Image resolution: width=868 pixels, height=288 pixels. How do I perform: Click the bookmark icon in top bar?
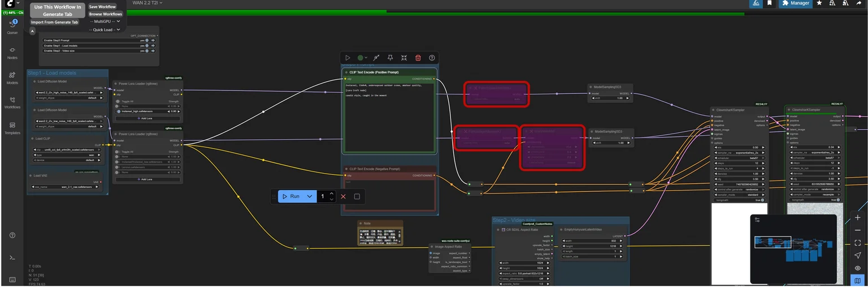coord(770,3)
